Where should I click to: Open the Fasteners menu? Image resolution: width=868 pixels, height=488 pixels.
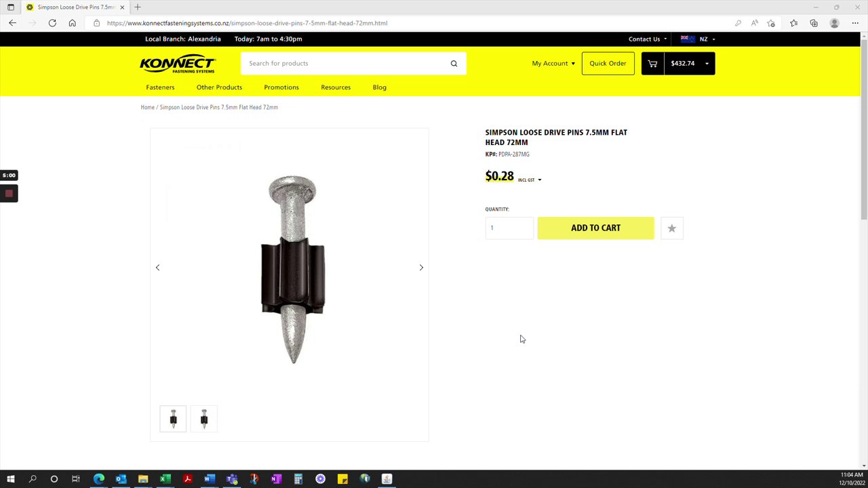point(160,87)
